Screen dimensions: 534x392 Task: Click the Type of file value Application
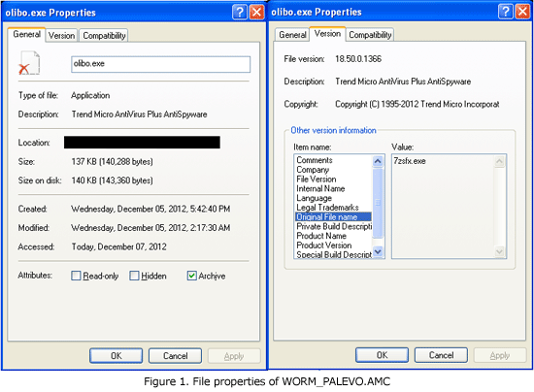click(x=90, y=96)
